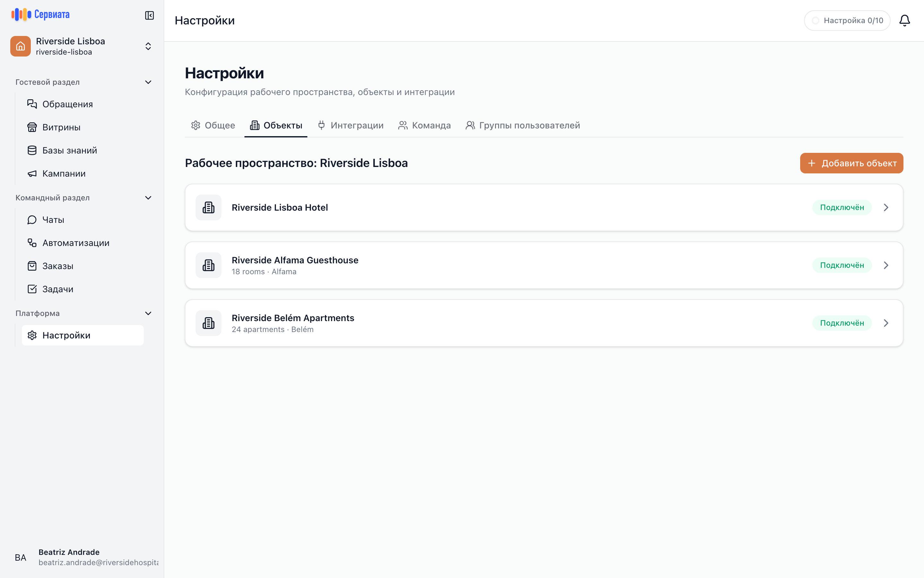Click the user email at sidebar bottom
Viewport: 924px width, 578px height.
98,563
